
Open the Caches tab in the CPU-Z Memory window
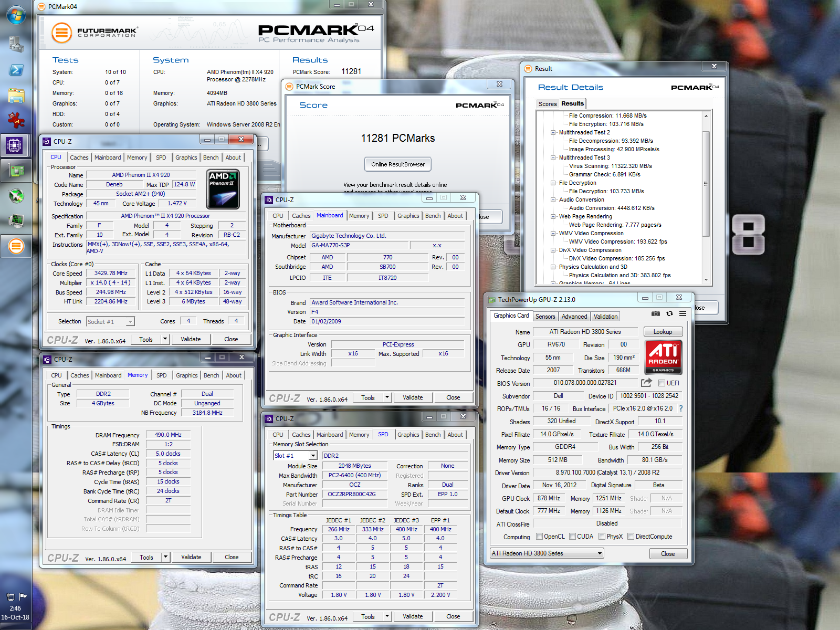(80, 375)
